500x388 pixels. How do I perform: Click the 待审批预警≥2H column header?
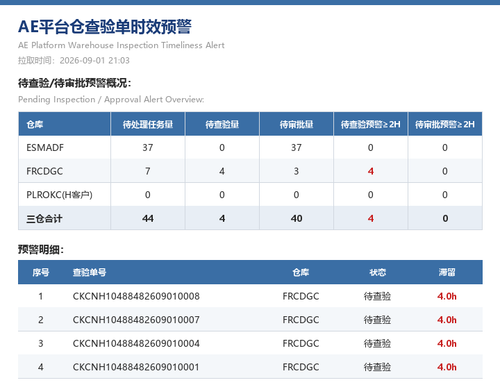click(445, 124)
